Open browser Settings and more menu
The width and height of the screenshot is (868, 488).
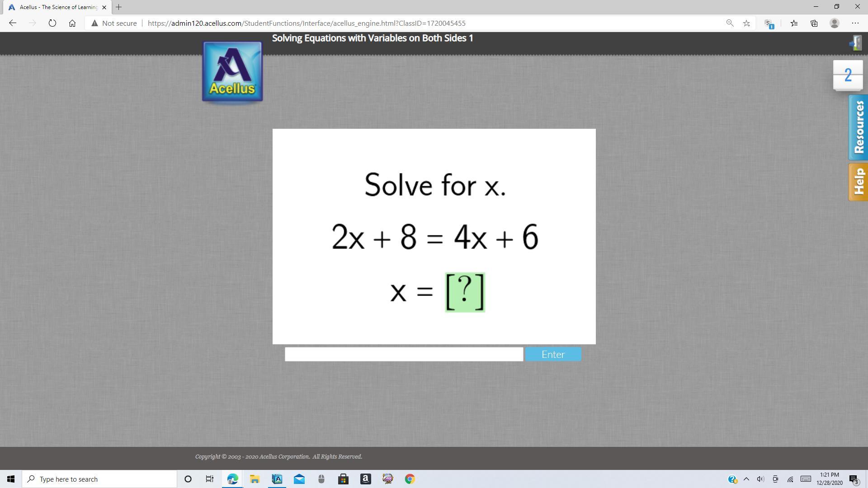click(x=855, y=23)
